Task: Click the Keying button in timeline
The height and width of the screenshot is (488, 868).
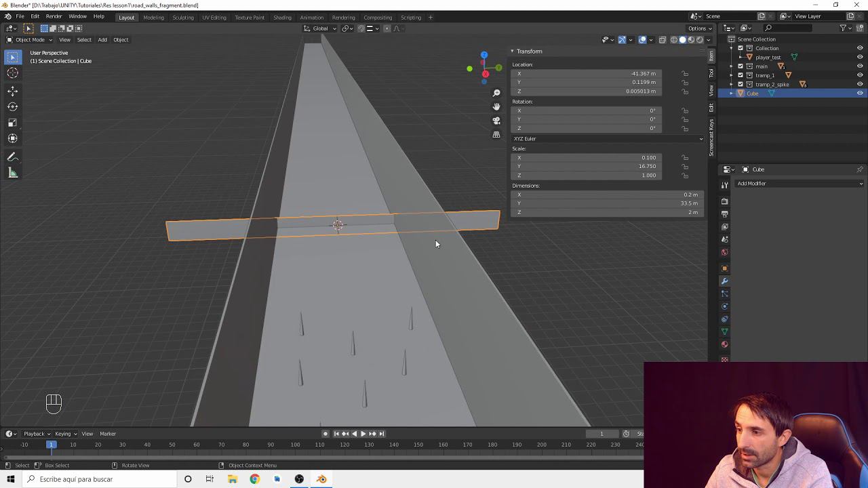Action: 65,434
